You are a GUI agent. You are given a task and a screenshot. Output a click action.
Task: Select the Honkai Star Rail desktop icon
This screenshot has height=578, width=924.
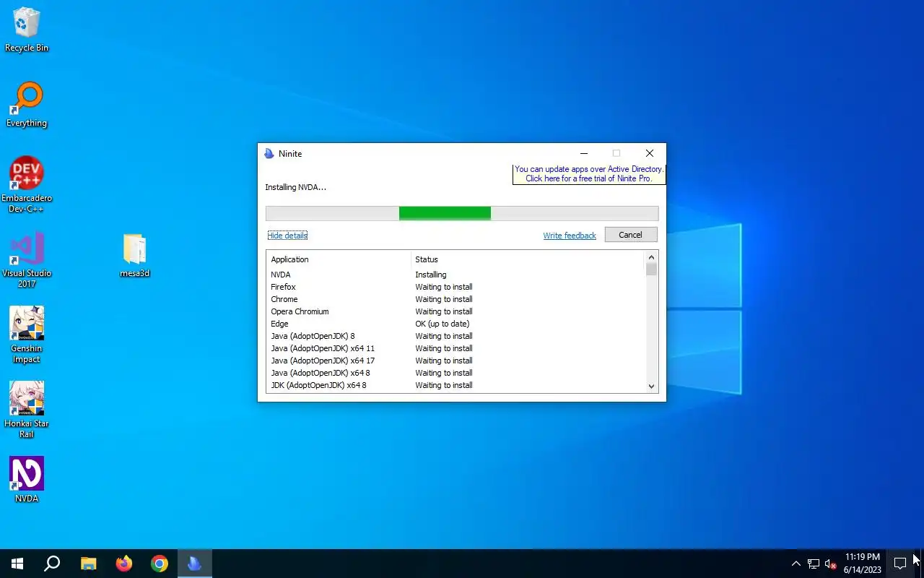27,410
